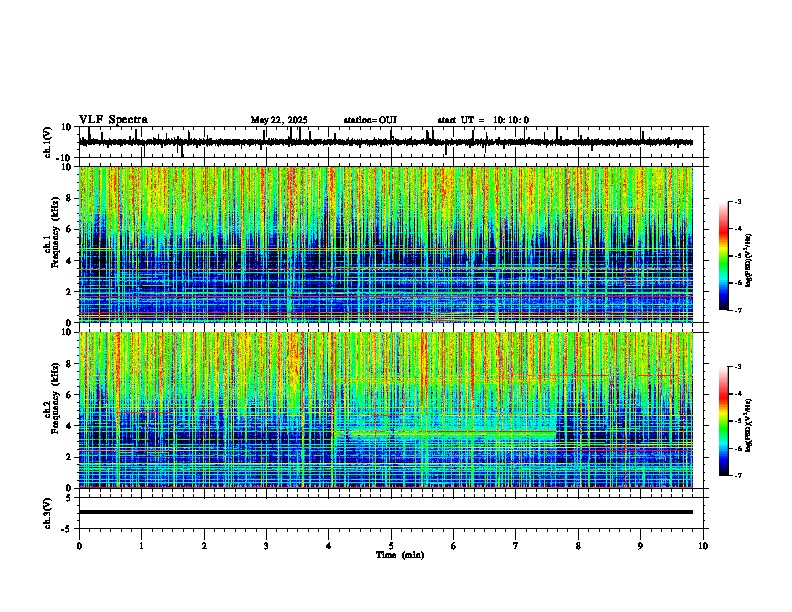Click the "4" kHz tick on ch.1 spectrogram
This screenshot has width=792, height=612.
click(x=69, y=261)
